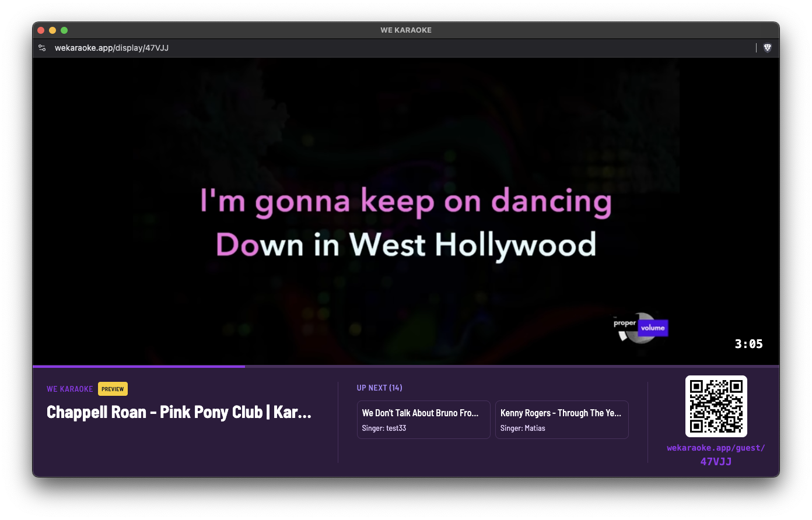Switch to the WE KARAOKE window title bar
This screenshot has height=520, width=812.
[406, 30]
